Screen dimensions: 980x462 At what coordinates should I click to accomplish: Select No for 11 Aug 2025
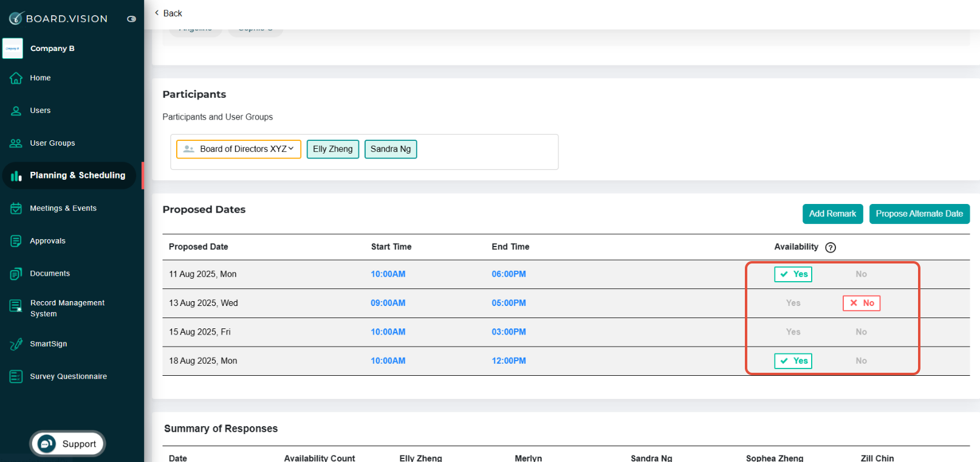(861, 274)
